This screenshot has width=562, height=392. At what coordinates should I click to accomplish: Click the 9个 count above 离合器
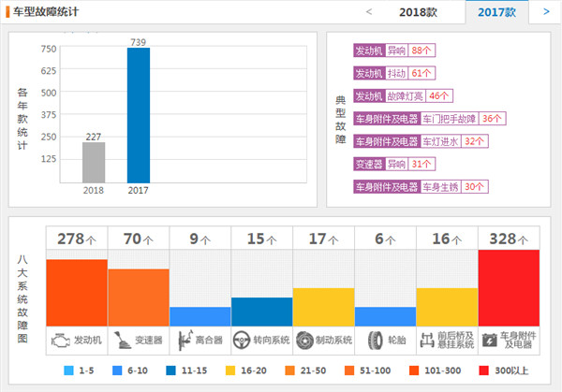coord(200,239)
